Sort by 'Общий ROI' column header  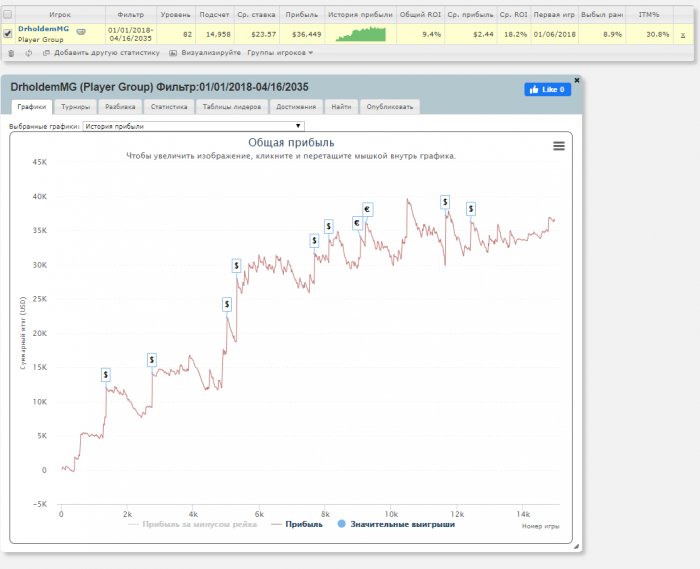[420, 15]
